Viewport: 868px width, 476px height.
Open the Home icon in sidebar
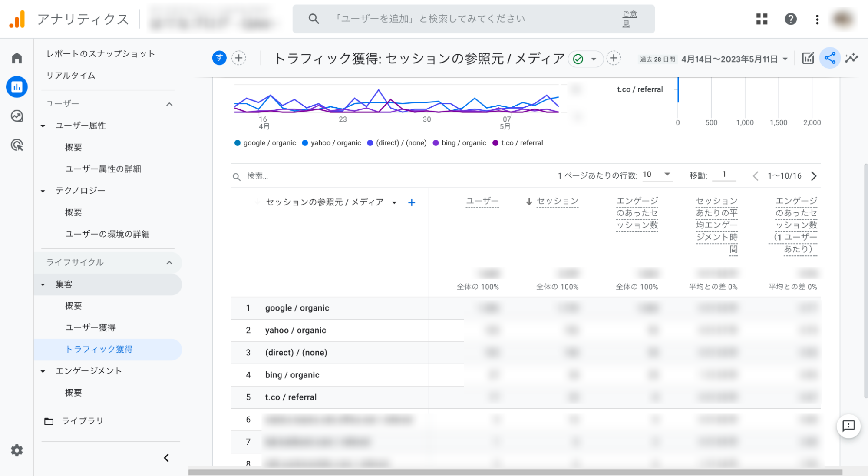(17, 58)
